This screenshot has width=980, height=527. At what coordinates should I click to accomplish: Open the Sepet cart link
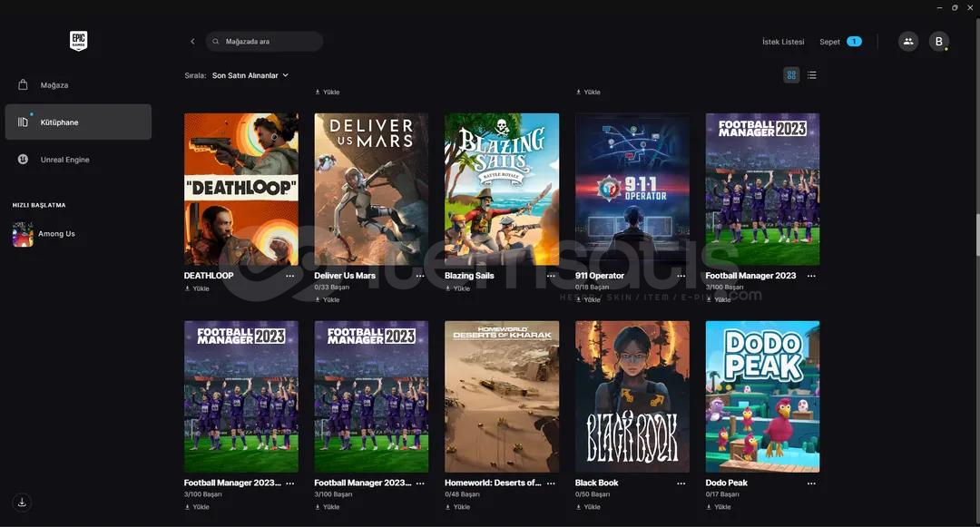coord(840,42)
